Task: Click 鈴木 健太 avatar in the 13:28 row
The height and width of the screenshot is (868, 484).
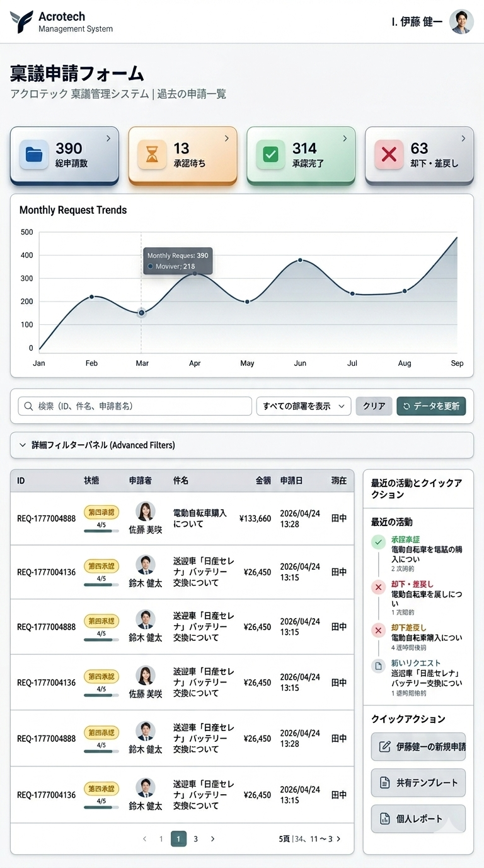Action: coord(146,731)
